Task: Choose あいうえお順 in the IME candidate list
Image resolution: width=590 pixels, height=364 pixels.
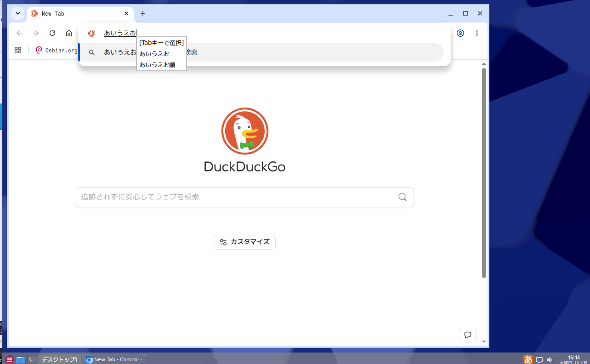Action: coord(157,65)
